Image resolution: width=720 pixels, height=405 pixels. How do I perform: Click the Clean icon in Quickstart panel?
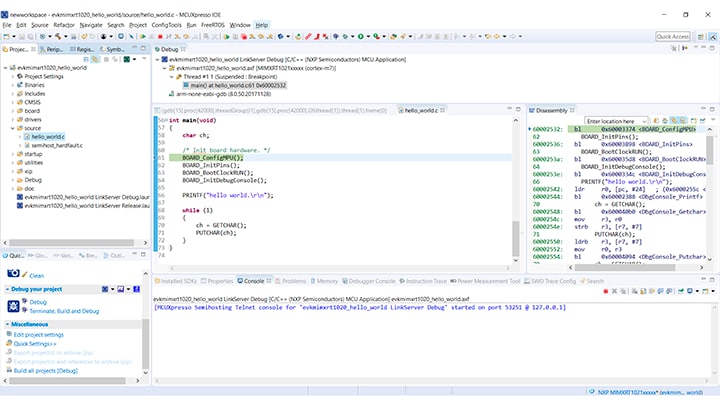point(22,275)
